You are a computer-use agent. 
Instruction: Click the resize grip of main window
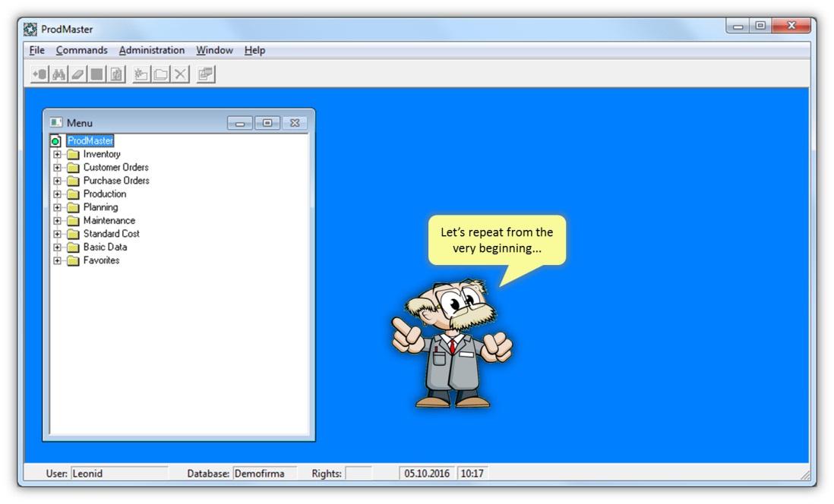(x=804, y=474)
